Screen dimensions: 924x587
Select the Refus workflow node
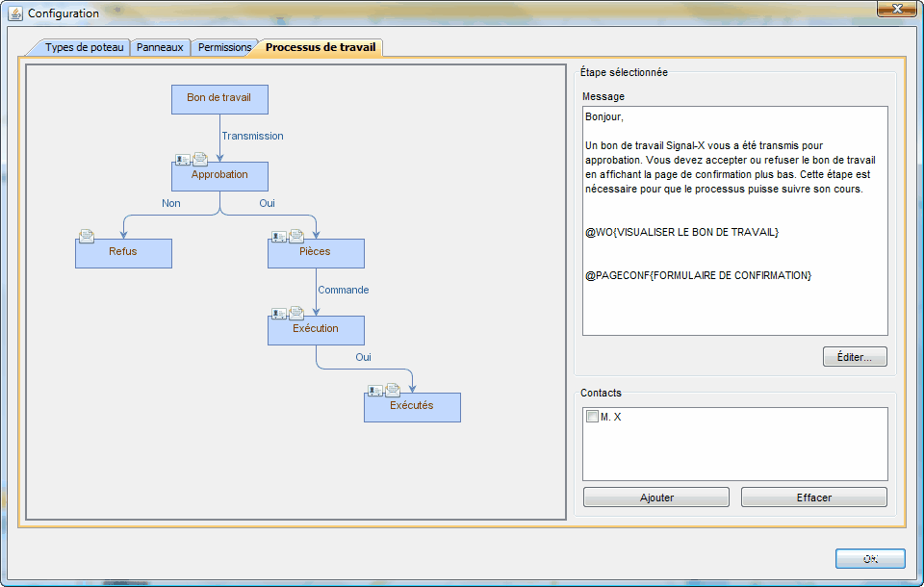(x=123, y=253)
